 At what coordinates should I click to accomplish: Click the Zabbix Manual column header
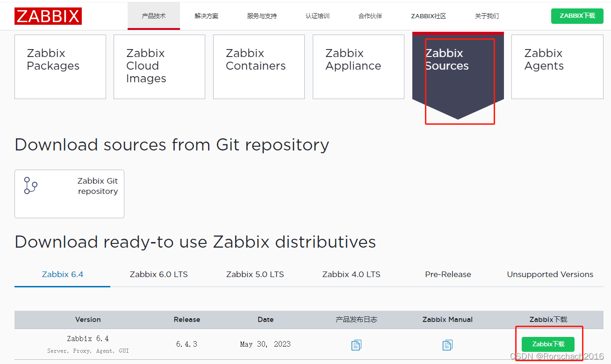click(447, 320)
